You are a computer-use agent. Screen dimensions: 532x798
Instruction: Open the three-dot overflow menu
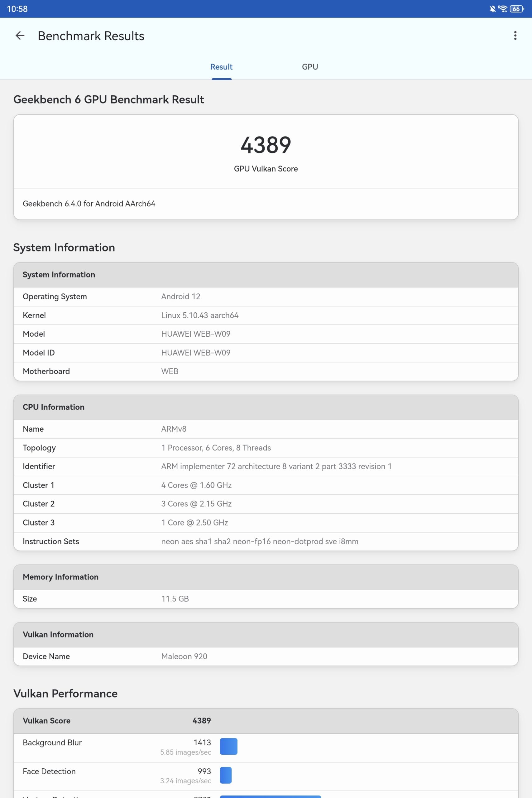(x=515, y=36)
